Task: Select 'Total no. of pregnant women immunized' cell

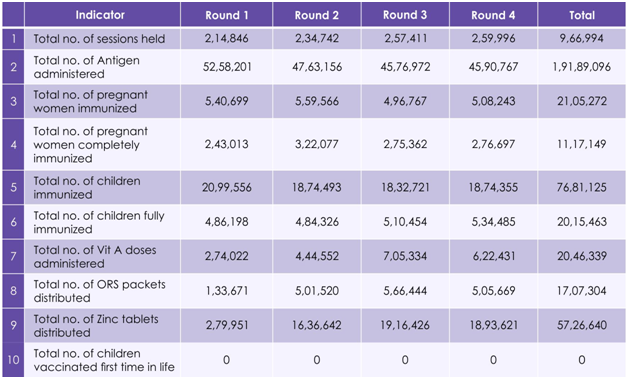Action: tap(102, 101)
